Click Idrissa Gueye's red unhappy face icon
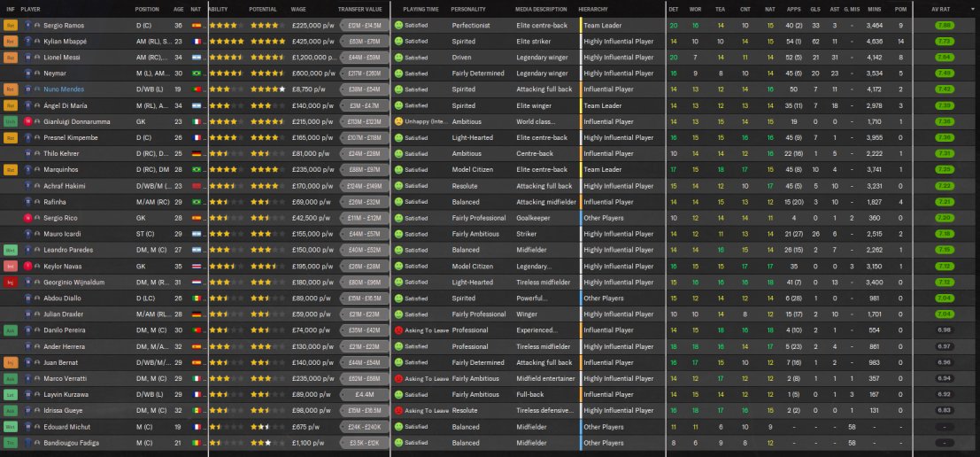Screen dimensions: 980x457 [x=398, y=411]
